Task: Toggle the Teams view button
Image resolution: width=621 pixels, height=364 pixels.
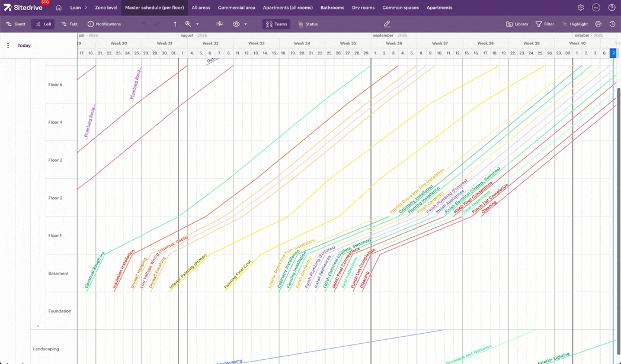Action: click(x=276, y=24)
